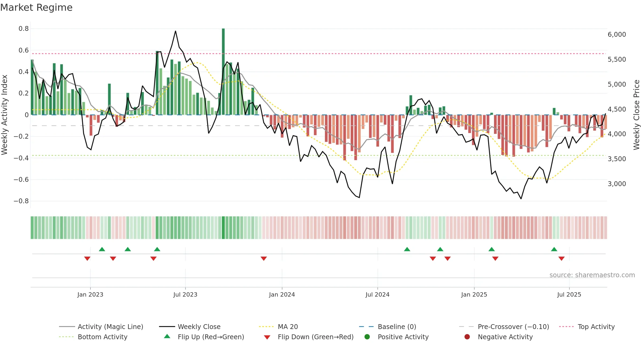Click the Activity (Magic Line) legend entry
This screenshot has height=362, width=644.
click(x=101, y=327)
